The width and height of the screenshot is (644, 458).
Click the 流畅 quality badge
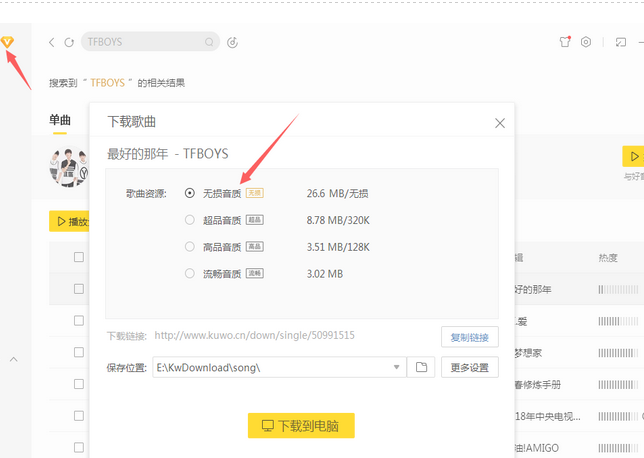[x=255, y=273]
